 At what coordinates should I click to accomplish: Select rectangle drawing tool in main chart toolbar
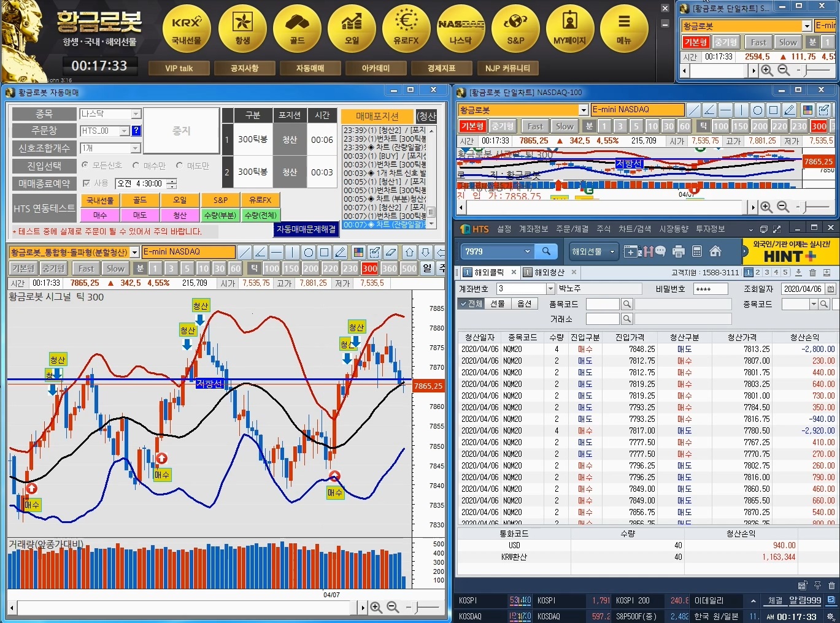pyautogui.click(x=324, y=252)
